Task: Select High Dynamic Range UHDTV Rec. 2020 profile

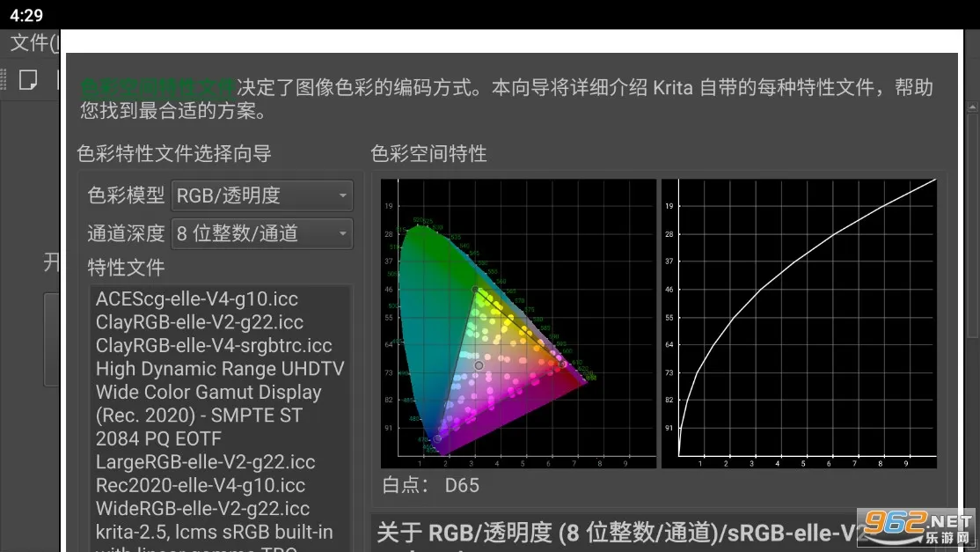Action: (220, 403)
